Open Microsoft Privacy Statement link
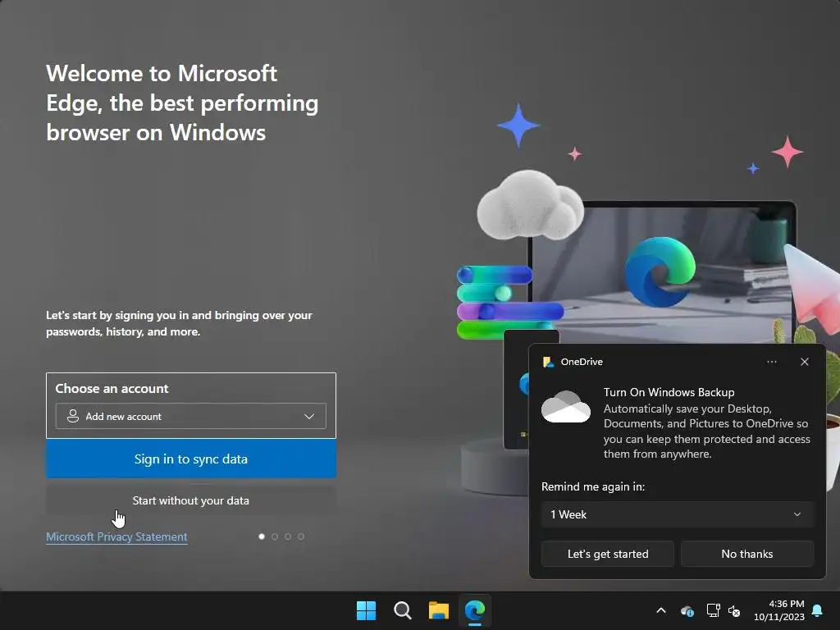 click(x=116, y=536)
